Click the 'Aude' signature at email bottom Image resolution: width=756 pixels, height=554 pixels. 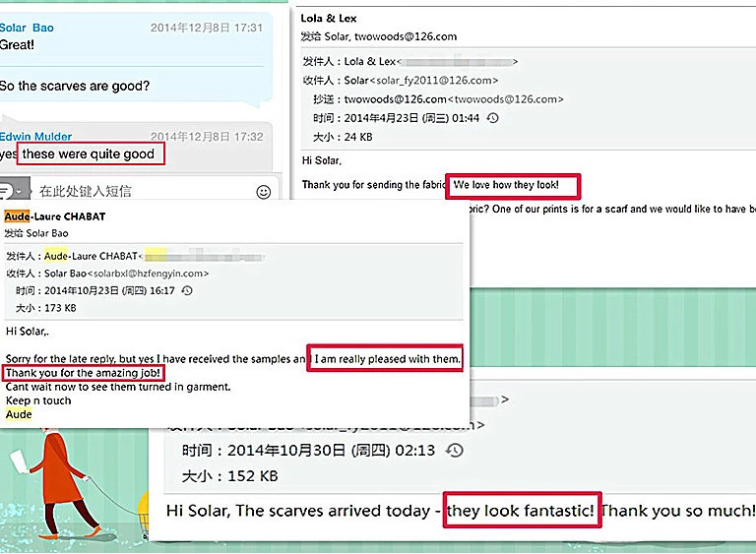(19, 414)
